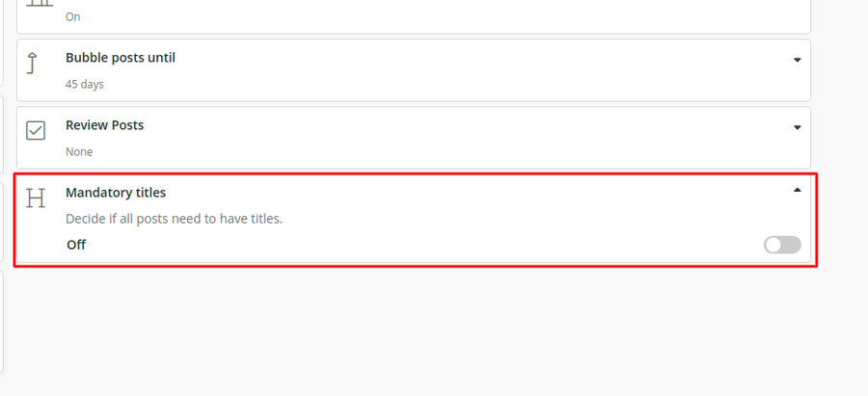Collapse the Mandatory titles section arrow
The image size is (868, 396).
click(x=798, y=190)
